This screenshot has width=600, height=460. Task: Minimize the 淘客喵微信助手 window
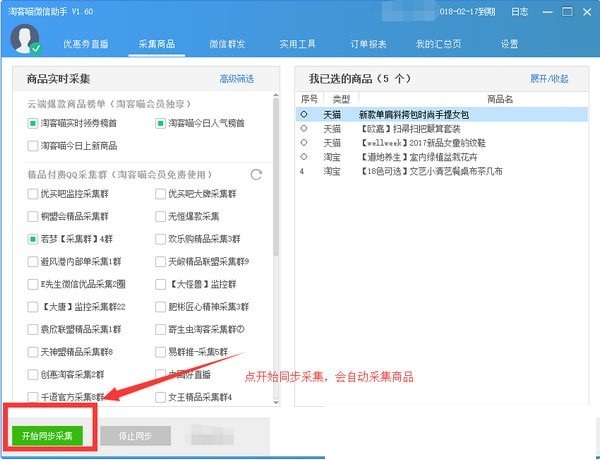tap(548, 12)
